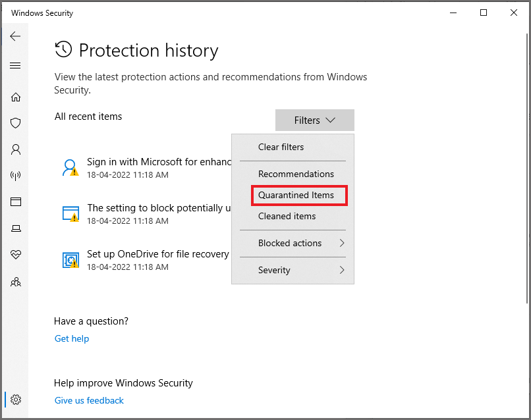Open Device performance & health heart icon

(x=16, y=255)
